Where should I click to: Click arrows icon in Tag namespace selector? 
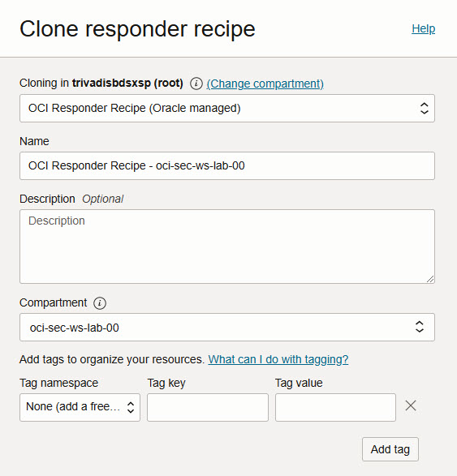click(x=131, y=407)
